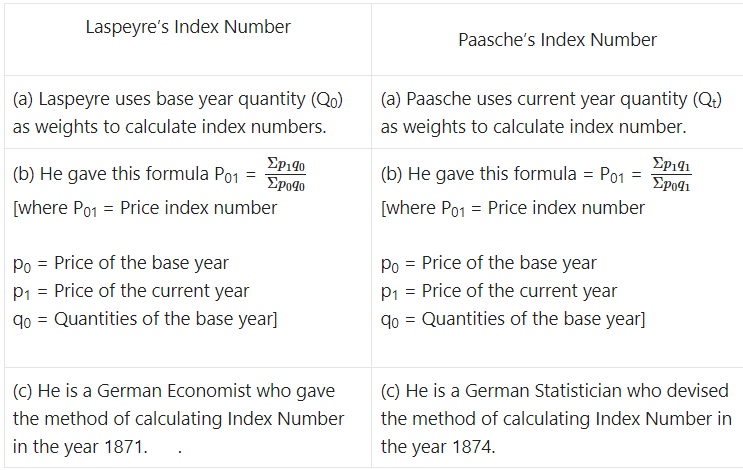The width and height of the screenshot is (743, 470).
Task: Click 'He gave this formula' in Laspeyre column
Action: 125,174
